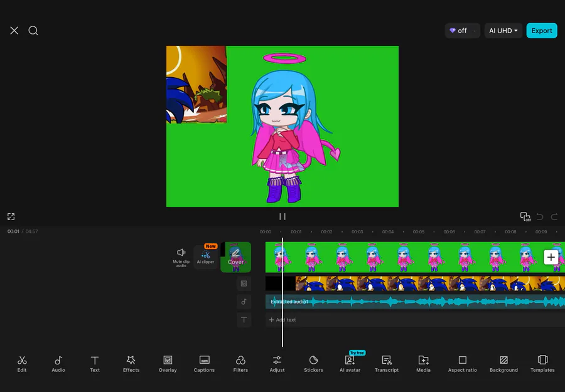Toggle the keyframe 'OFF' icon

pyautogui.click(x=525, y=216)
